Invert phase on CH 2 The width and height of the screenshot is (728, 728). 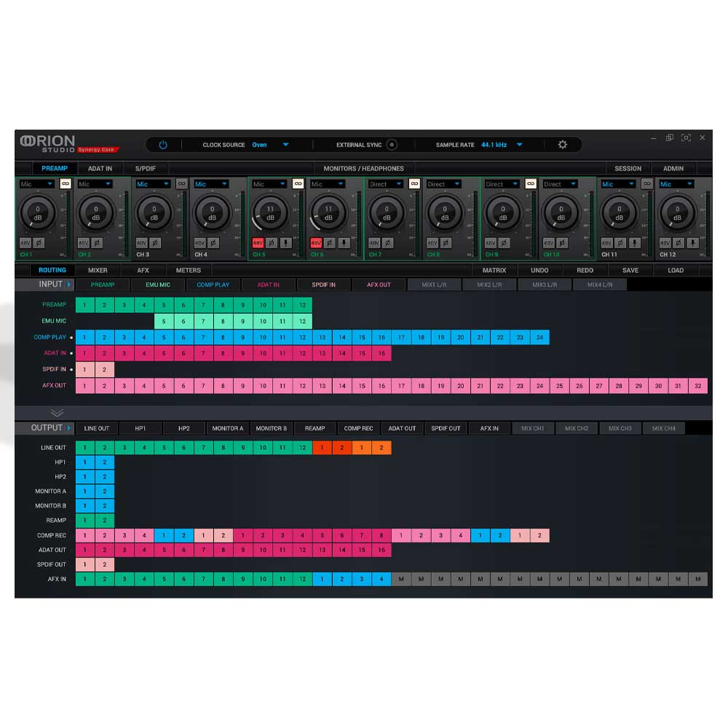97,243
